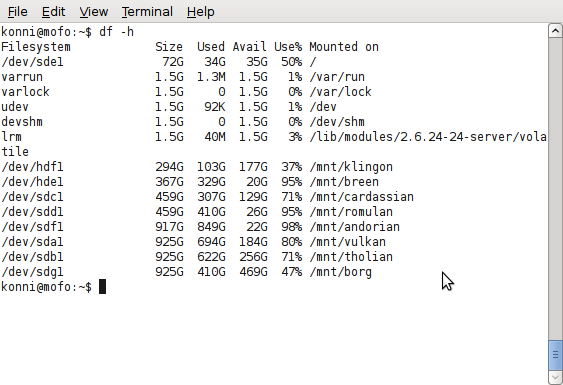563x385 pixels.
Task: Open the View menu
Action: pos(94,12)
